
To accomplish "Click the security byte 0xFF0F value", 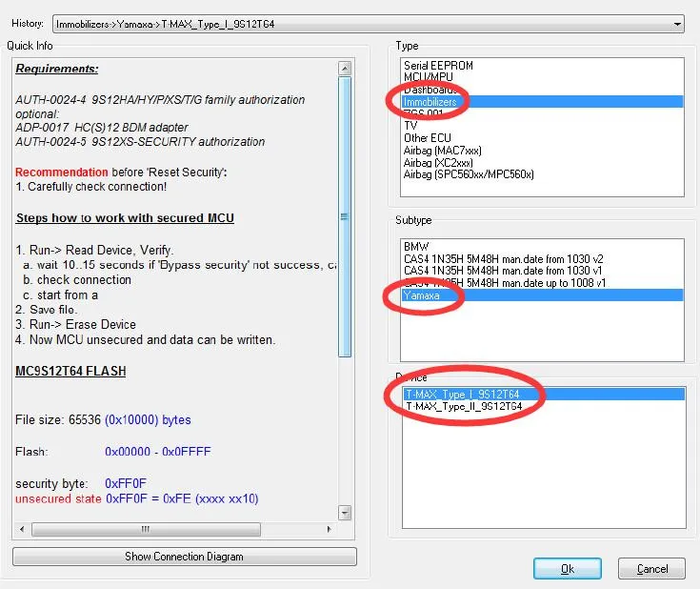I will click(x=126, y=483).
